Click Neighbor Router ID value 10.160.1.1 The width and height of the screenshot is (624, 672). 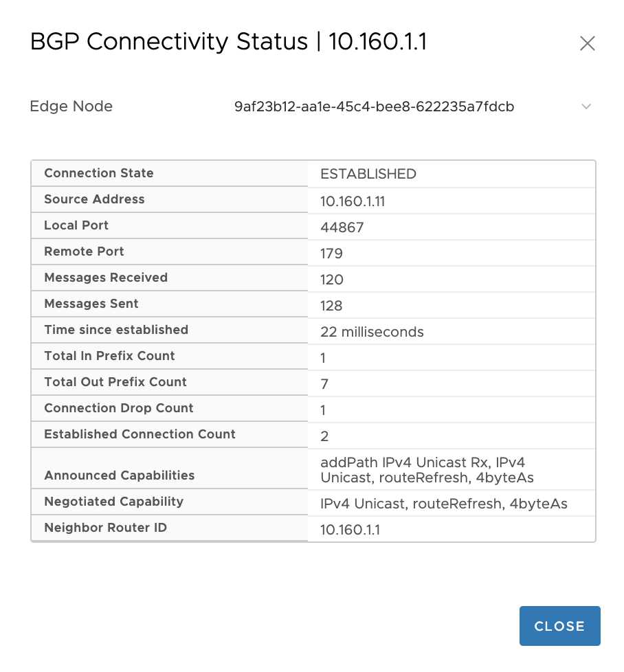[x=350, y=530]
